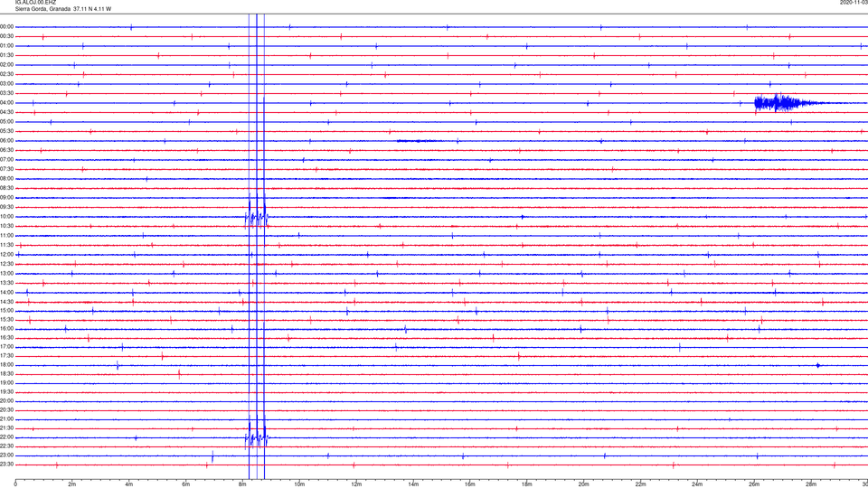This screenshot has height=488, width=868.
Task: Click the 13:30 time label
Action: tap(6, 283)
